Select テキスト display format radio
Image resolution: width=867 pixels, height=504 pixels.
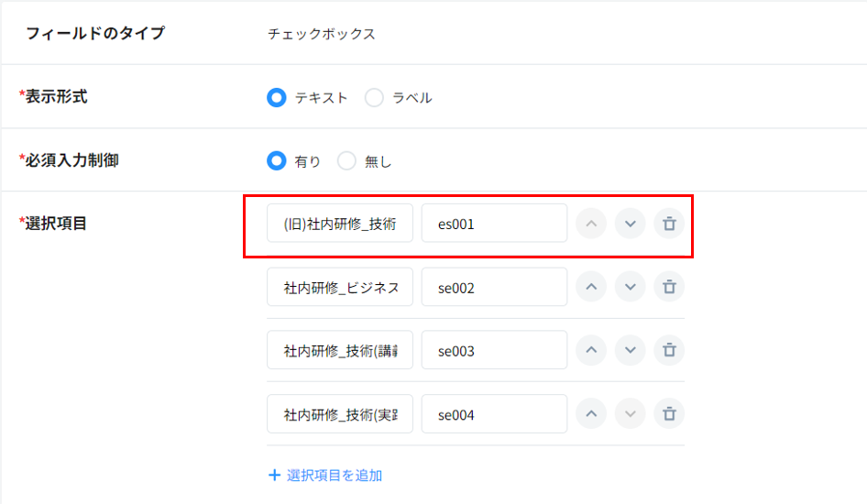click(x=277, y=97)
